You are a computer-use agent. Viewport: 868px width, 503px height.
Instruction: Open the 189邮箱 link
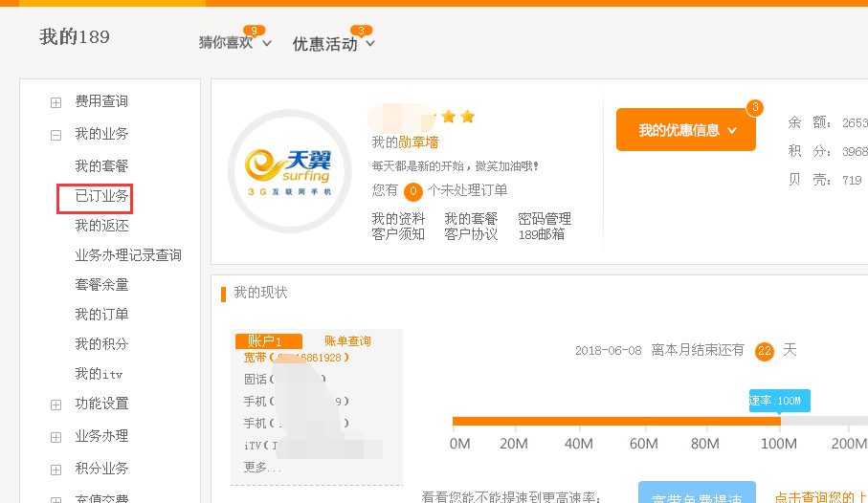(x=542, y=234)
